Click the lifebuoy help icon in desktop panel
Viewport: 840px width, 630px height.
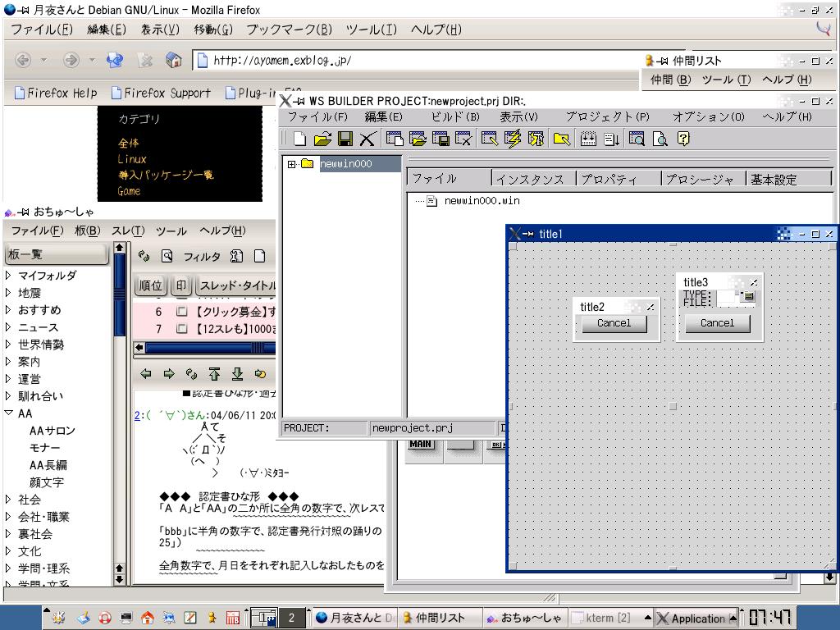(x=105, y=618)
